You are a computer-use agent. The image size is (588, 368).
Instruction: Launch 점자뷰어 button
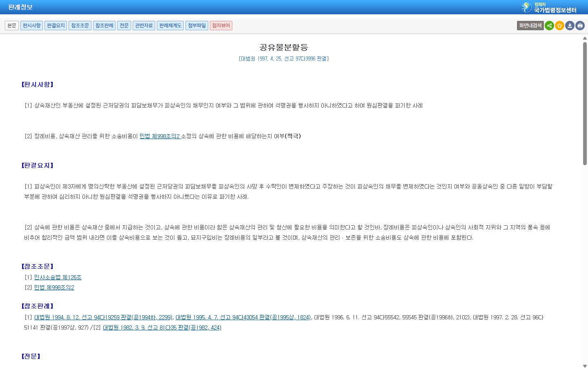[x=221, y=26]
